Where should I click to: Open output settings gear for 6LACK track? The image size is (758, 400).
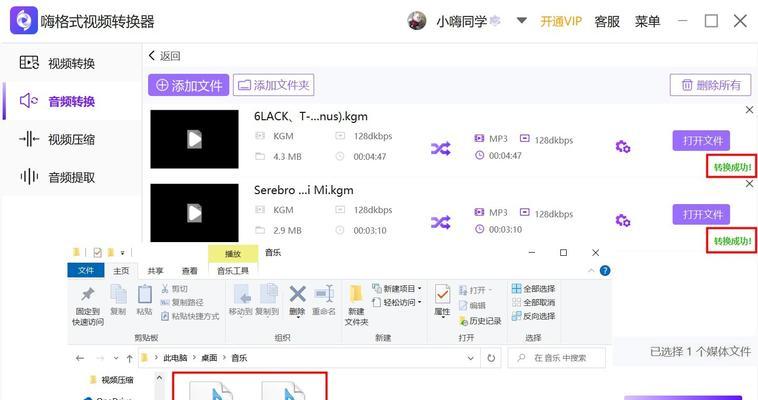(623, 147)
